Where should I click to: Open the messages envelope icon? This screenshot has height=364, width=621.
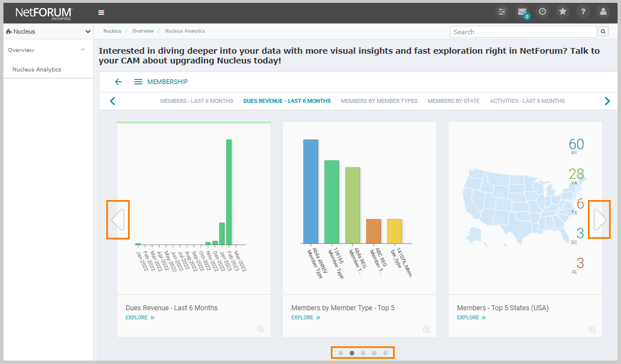point(522,12)
